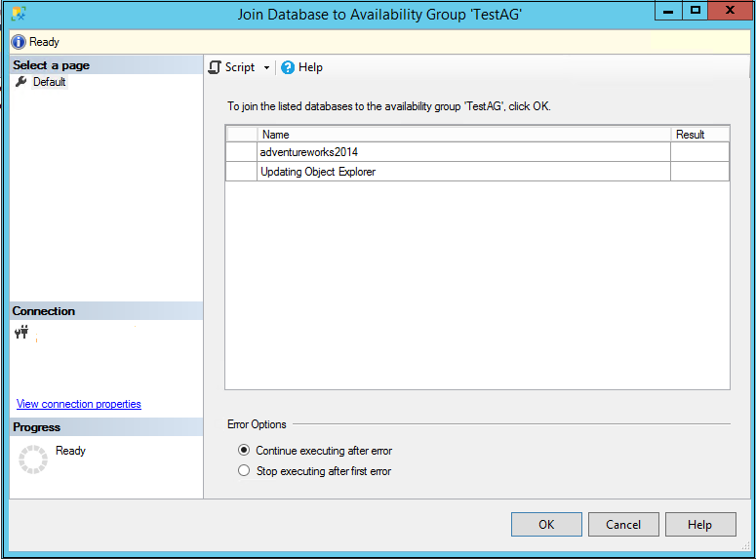756x559 pixels.
Task: Click the Result column header
Action: click(690, 135)
